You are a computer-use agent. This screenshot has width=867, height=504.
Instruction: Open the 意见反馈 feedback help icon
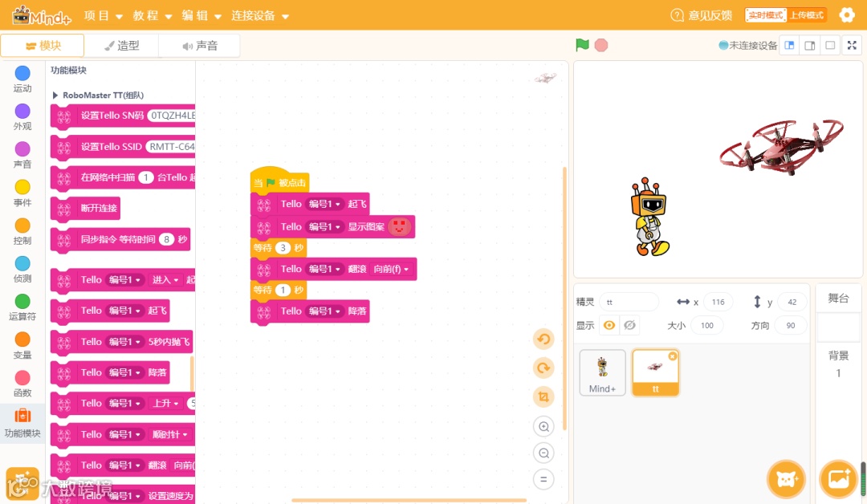pyautogui.click(x=677, y=15)
